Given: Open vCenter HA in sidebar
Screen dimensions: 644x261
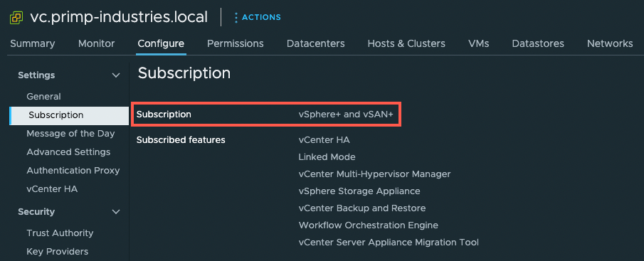Looking at the screenshot, I should click(52, 189).
